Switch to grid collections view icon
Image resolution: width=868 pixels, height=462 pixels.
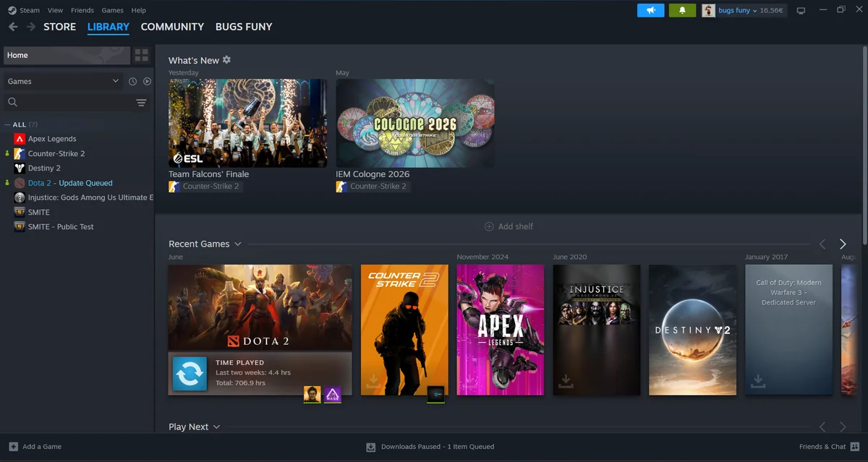click(142, 55)
